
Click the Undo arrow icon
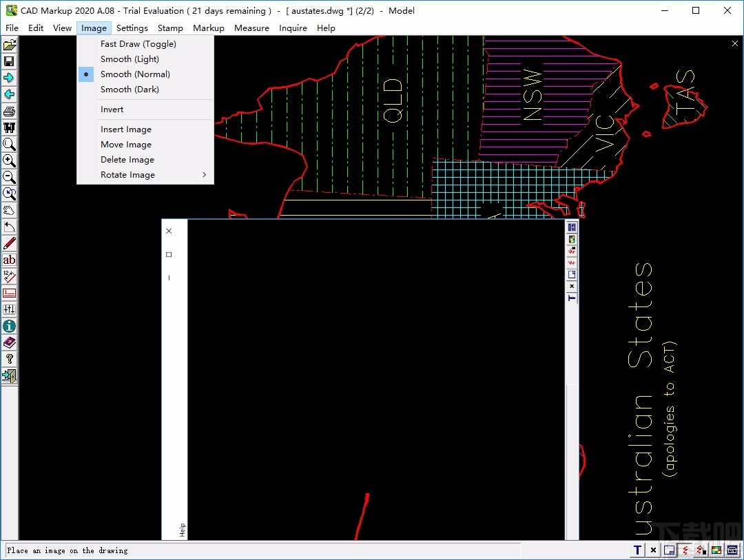click(x=9, y=227)
